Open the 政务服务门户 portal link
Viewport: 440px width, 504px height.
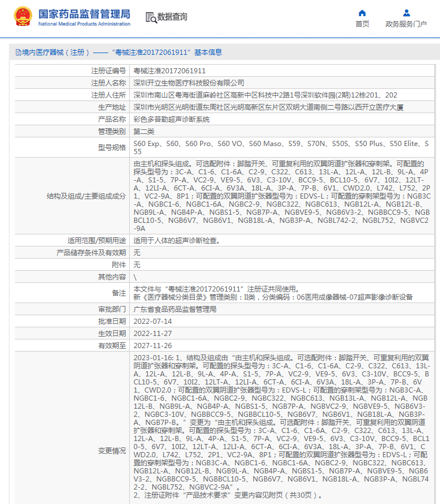(x=406, y=24)
